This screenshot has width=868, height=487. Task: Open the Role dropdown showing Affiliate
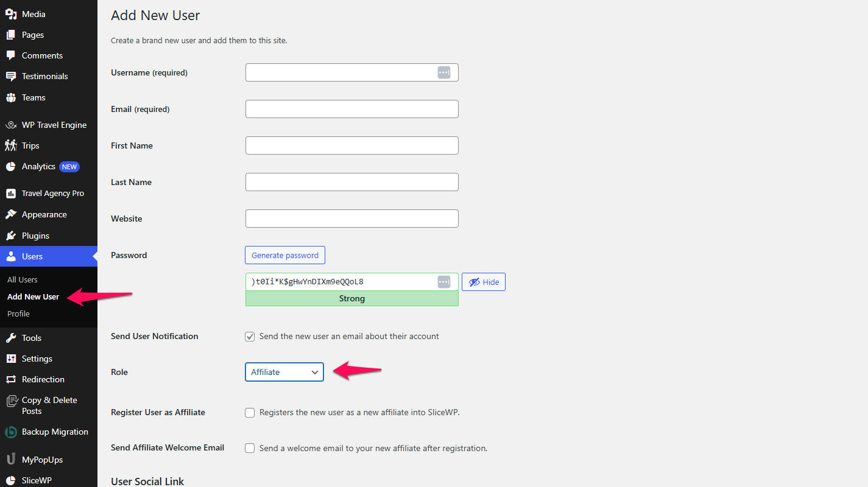point(284,372)
